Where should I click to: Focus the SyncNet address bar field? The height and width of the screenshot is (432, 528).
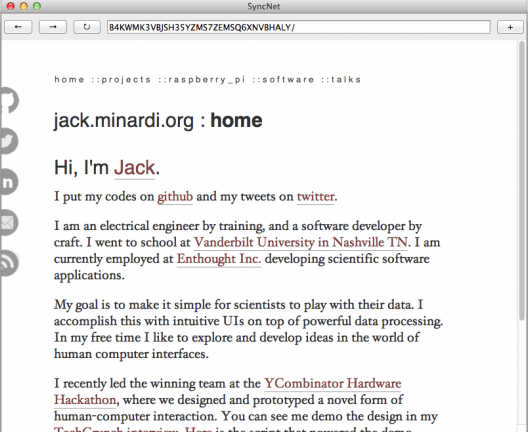[x=299, y=27]
